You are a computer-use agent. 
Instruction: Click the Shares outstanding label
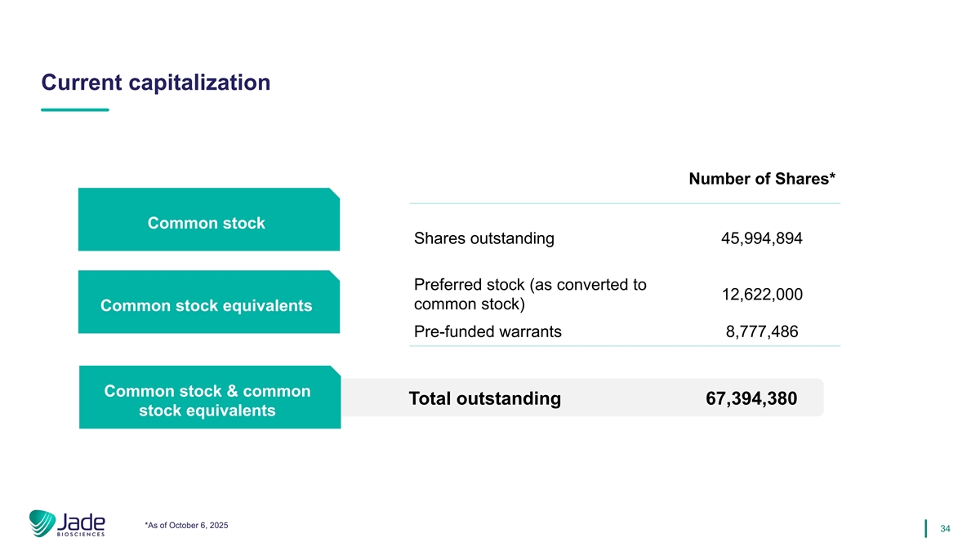484,239
